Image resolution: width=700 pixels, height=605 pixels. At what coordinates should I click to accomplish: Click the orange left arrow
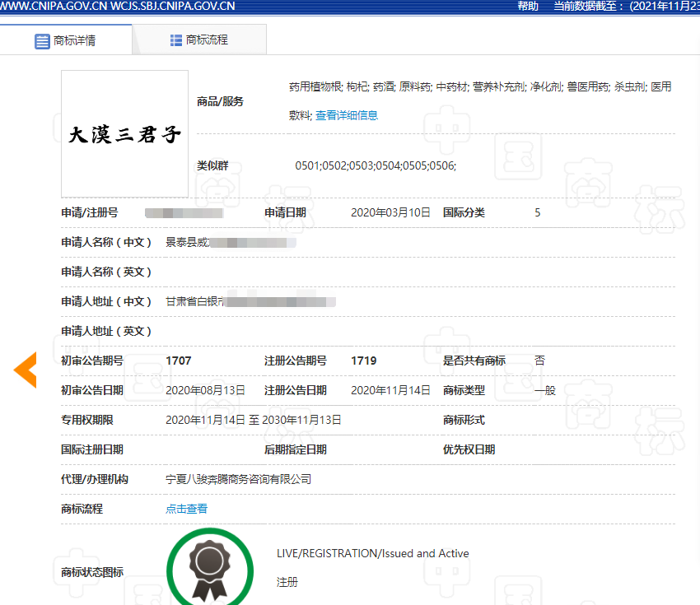click(26, 370)
